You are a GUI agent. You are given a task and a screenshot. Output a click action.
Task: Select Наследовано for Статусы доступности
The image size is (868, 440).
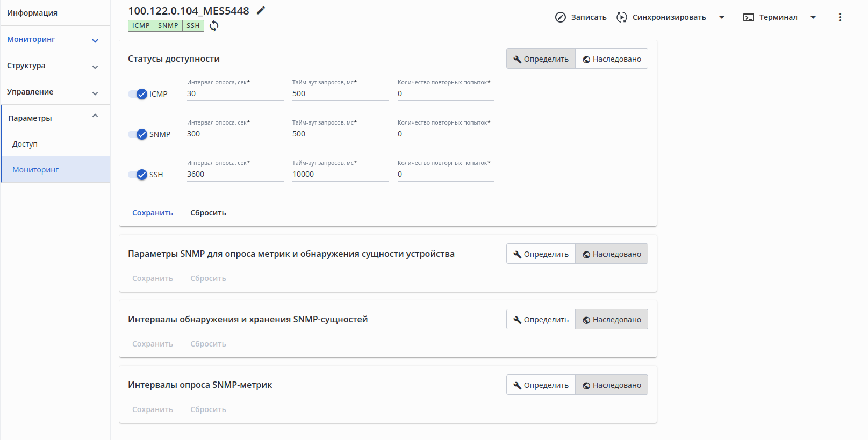pyautogui.click(x=612, y=59)
